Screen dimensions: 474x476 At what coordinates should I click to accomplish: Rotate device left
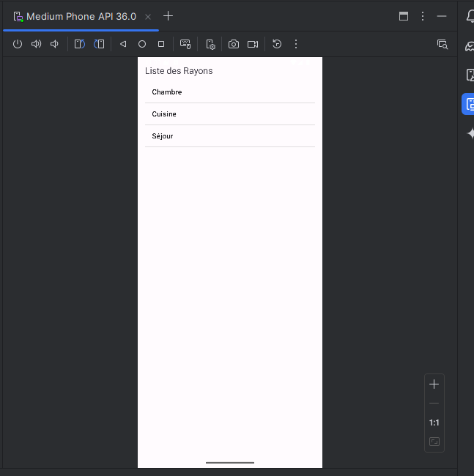80,45
